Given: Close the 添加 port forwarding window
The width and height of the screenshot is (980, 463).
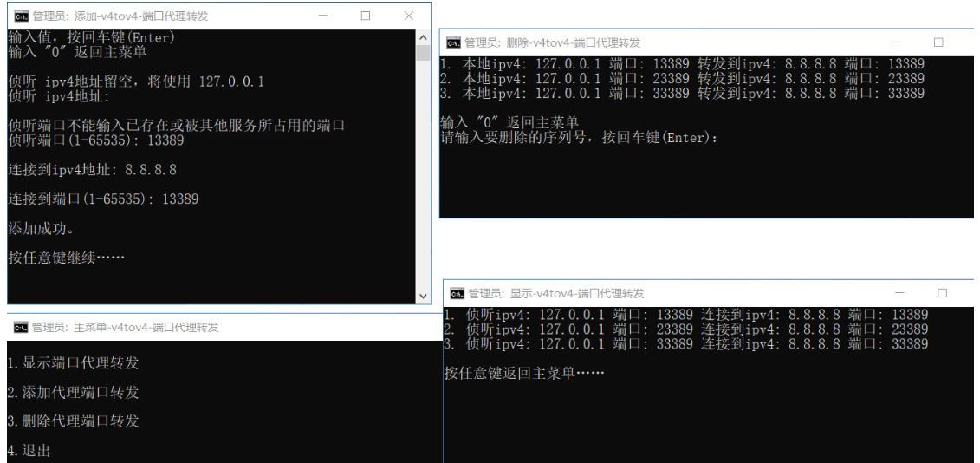Looking at the screenshot, I should point(408,16).
